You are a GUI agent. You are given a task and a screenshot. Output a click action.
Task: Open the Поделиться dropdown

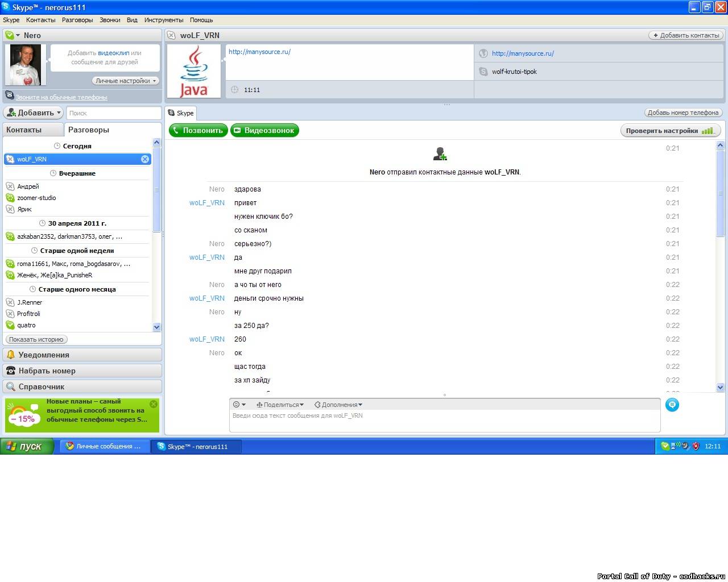[x=280, y=405]
